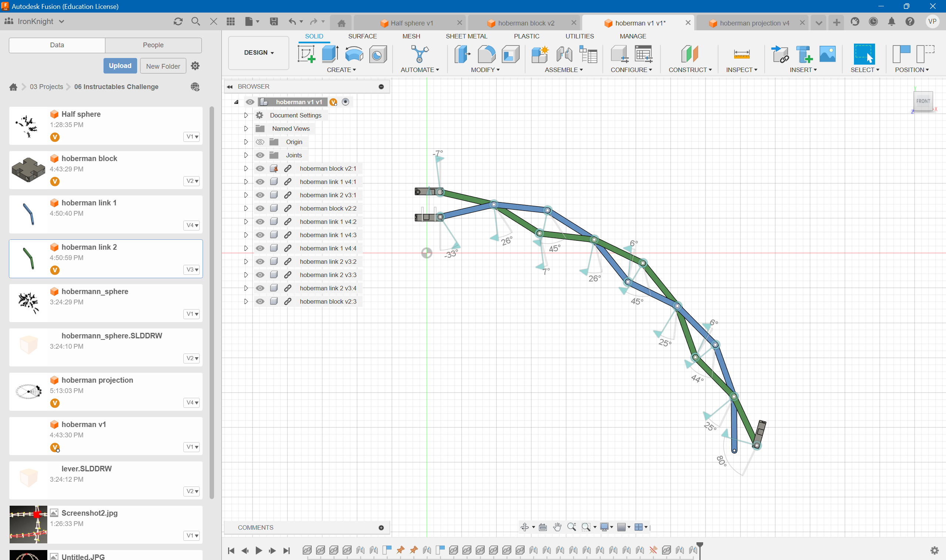
Task: Select the Shell tool
Action: 510,54
